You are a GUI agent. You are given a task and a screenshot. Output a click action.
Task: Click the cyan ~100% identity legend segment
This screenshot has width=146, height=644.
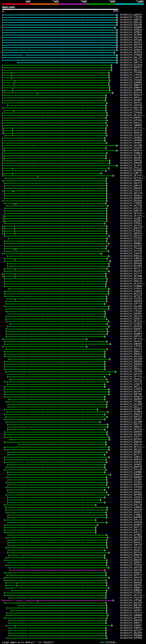pos(130,4)
